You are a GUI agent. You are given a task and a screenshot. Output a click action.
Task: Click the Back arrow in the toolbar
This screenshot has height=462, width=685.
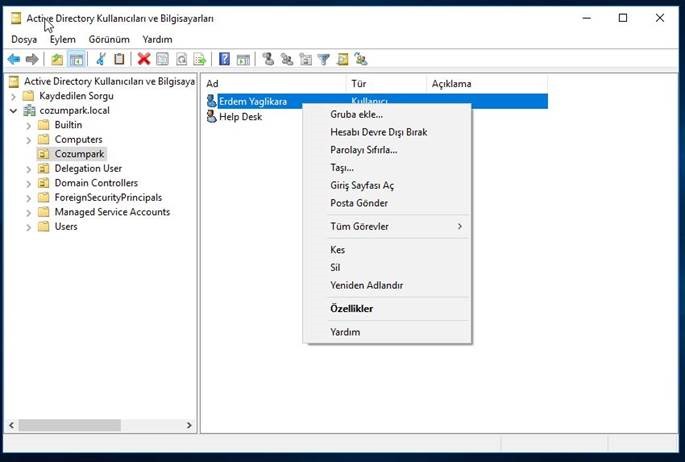pos(14,59)
